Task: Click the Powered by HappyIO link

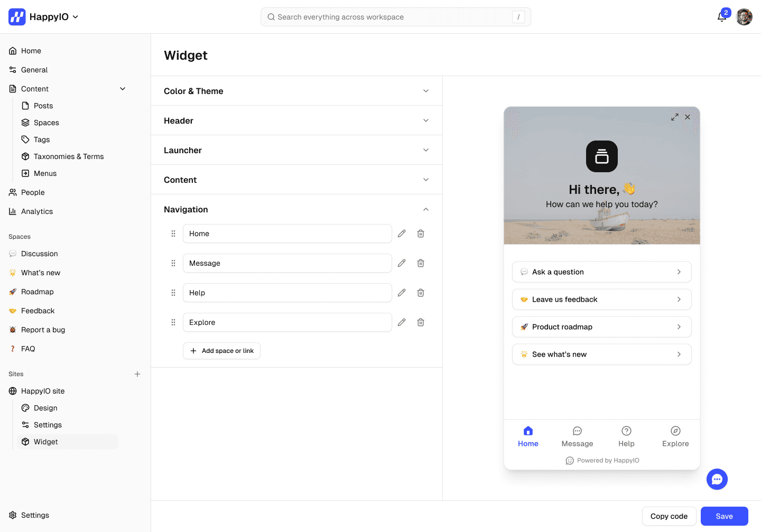Action: (602, 461)
